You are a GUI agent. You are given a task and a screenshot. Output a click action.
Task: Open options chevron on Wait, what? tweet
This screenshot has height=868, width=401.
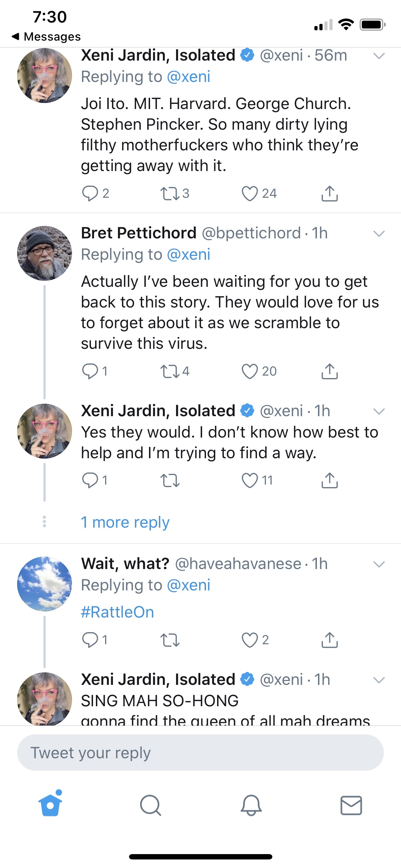pyautogui.click(x=379, y=564)
